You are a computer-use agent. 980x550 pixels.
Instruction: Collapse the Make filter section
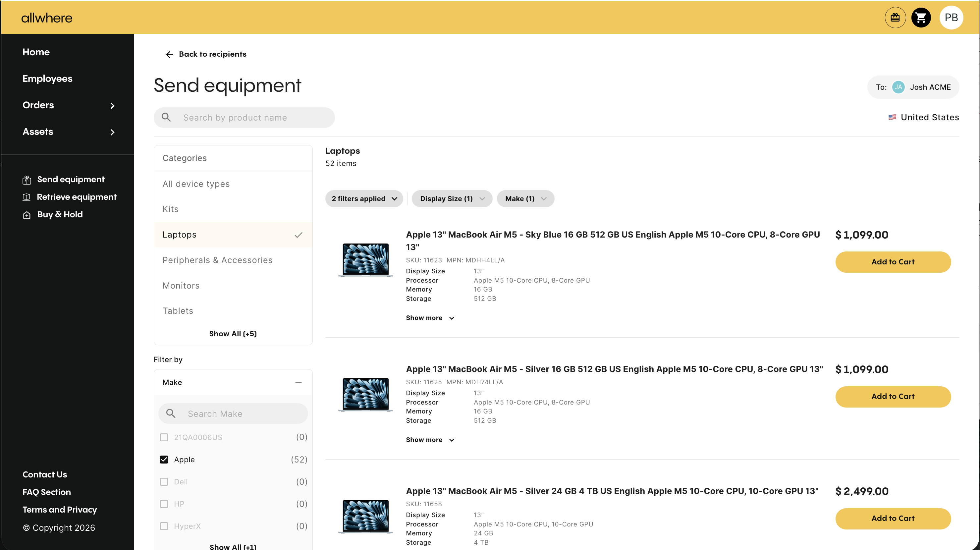click(x=299, y=382)
